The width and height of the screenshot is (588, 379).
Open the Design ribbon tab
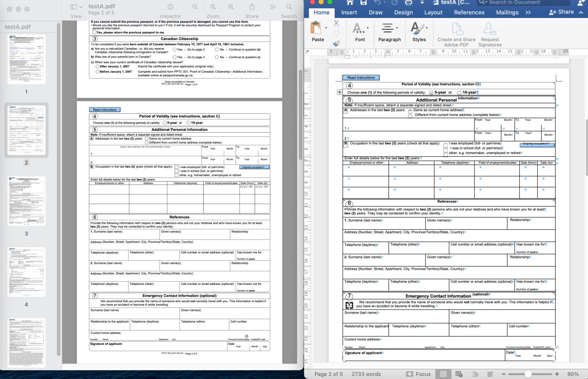point(403,12)
